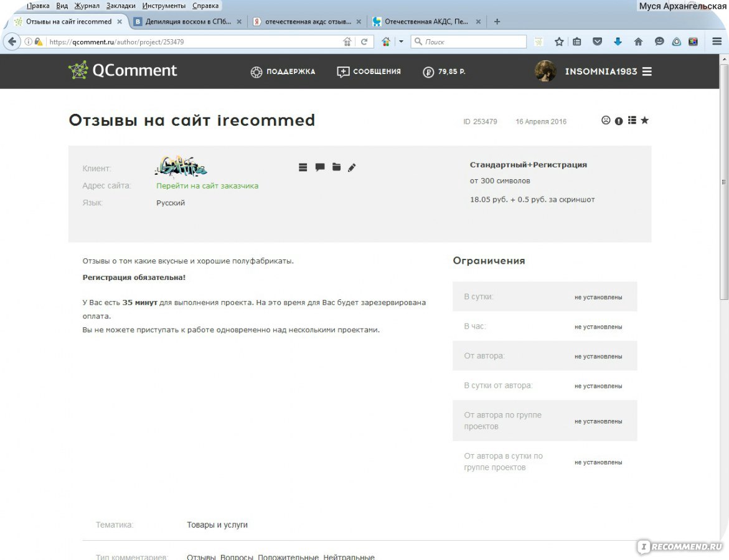Click the exclamation report icon in project header
The height and width of the screenshot is (560, 729).
(618, 121)
